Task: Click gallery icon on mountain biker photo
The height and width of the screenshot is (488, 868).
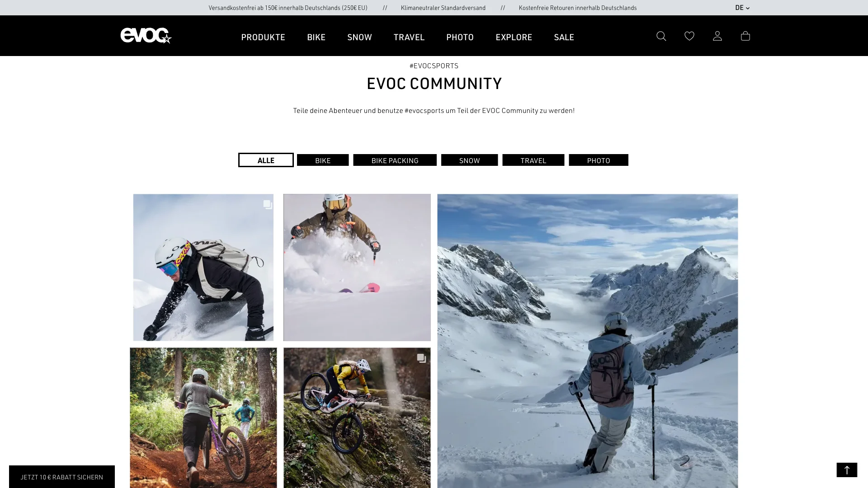Action: [x=421, y=358]
